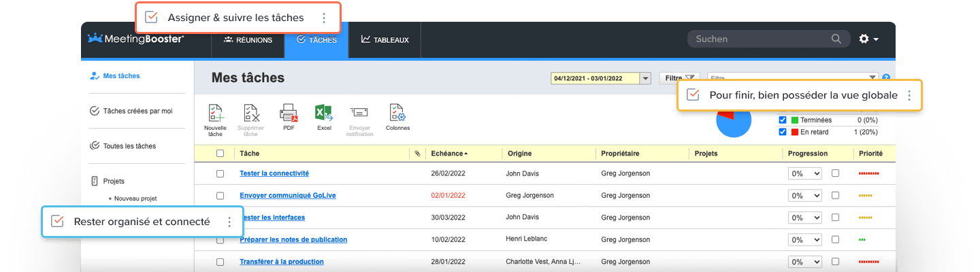The height and width of the screenshot is (272, 980).
Task: Click the blue help question-mark icon
Action: [x=886, y=78]
